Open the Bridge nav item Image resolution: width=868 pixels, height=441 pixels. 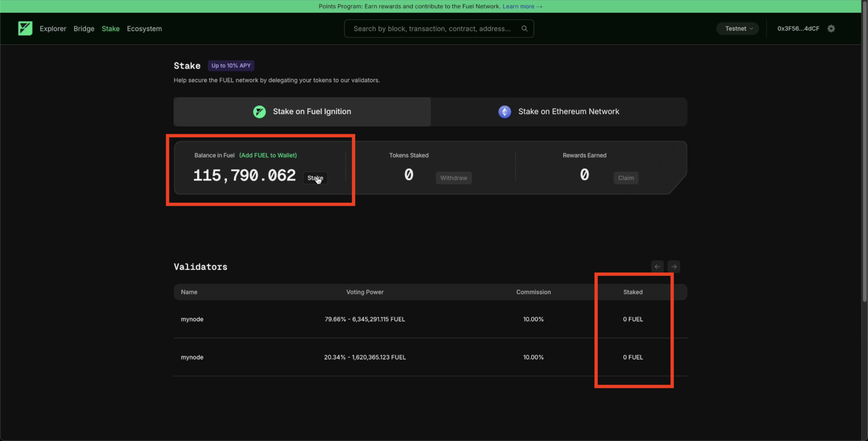[84, 29]
